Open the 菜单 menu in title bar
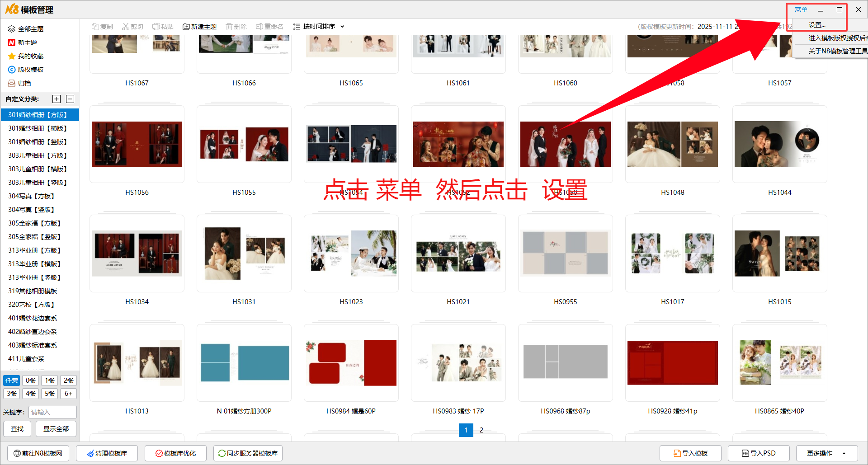 (801, 9)
